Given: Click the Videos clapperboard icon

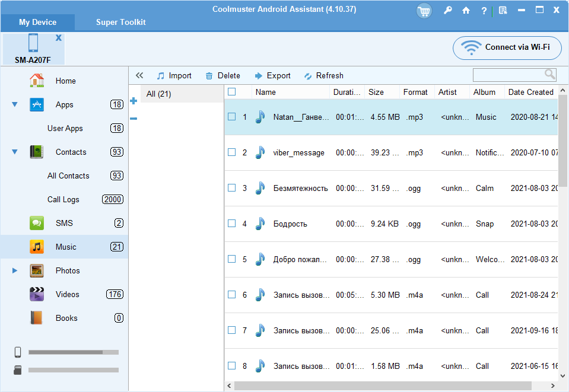Looking at the screenshot, I should [37, 294].
